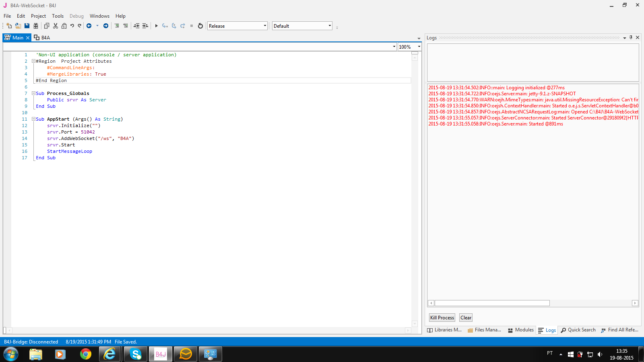Stop the running program
Viewport: 644px width, 362px height.
192,26
